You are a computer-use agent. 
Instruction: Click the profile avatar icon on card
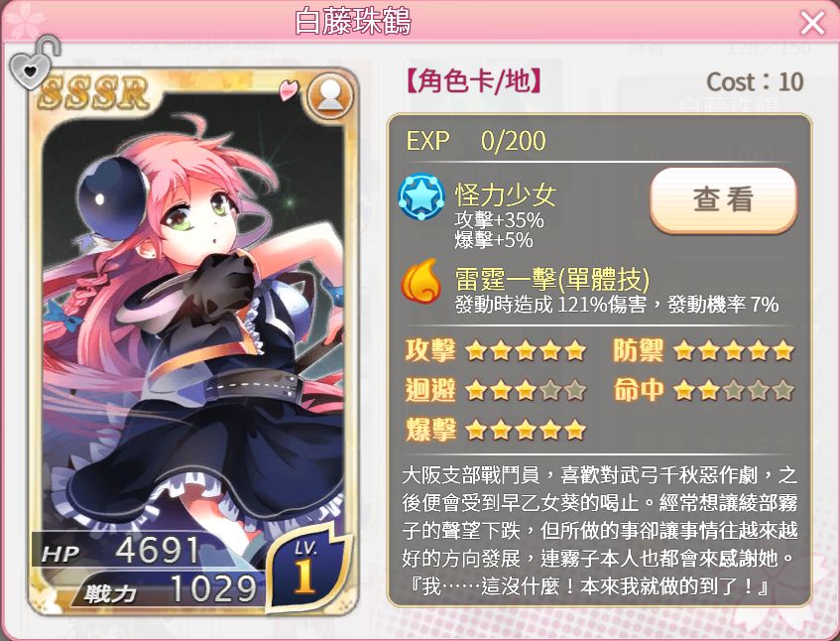pos(330,96)
